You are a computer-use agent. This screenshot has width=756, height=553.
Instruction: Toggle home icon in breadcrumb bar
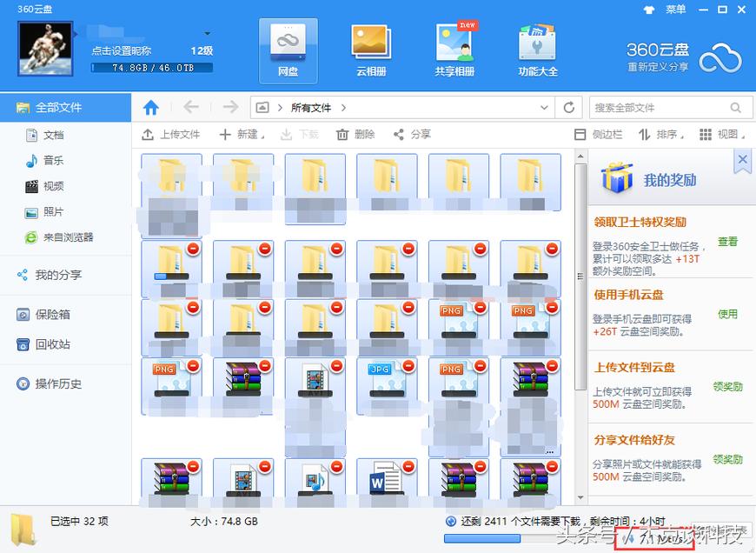[150, 107]
